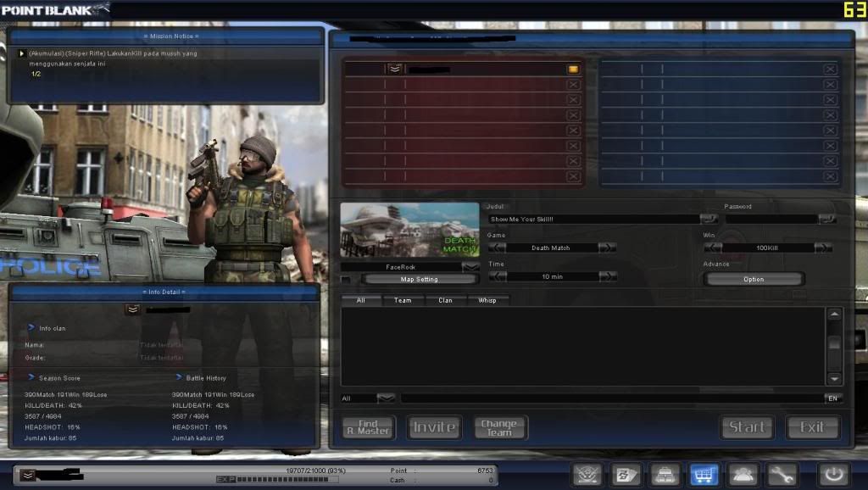Viewport: 868px width, 490px height.
Task: Click the Invite button
Action: 435,427
